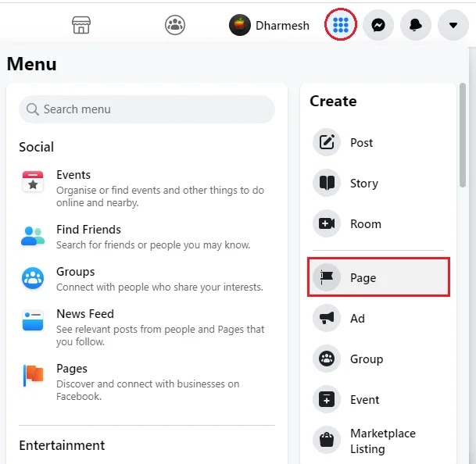Image resolution: width=476 pixels, height=464 pixels.
Task: Click the Group icon in Create
Action: [327, 359]
